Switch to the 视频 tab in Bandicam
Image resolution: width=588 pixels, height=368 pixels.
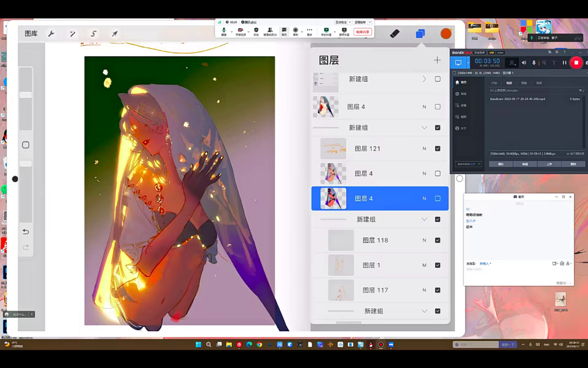click(x=510, y=83)
